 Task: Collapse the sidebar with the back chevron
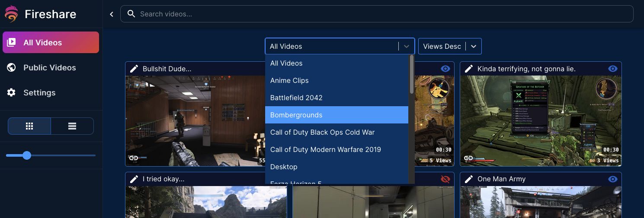[x=112, y=14]
